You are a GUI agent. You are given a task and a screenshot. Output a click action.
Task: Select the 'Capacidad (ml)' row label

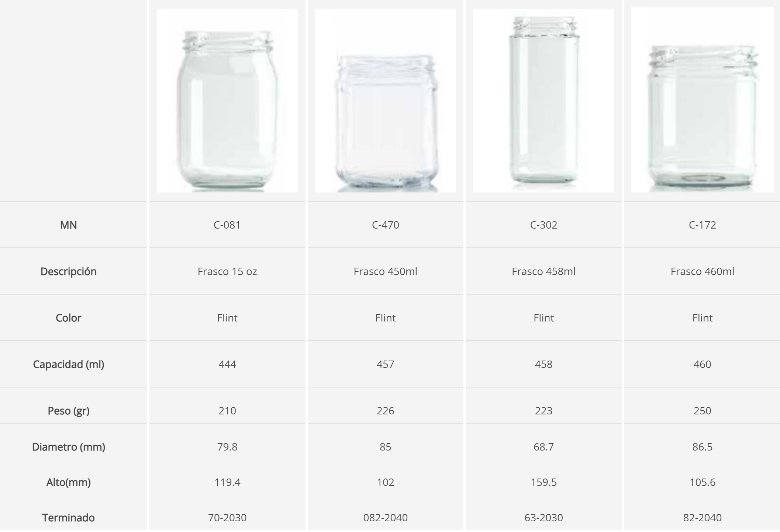tap(69, 364)
